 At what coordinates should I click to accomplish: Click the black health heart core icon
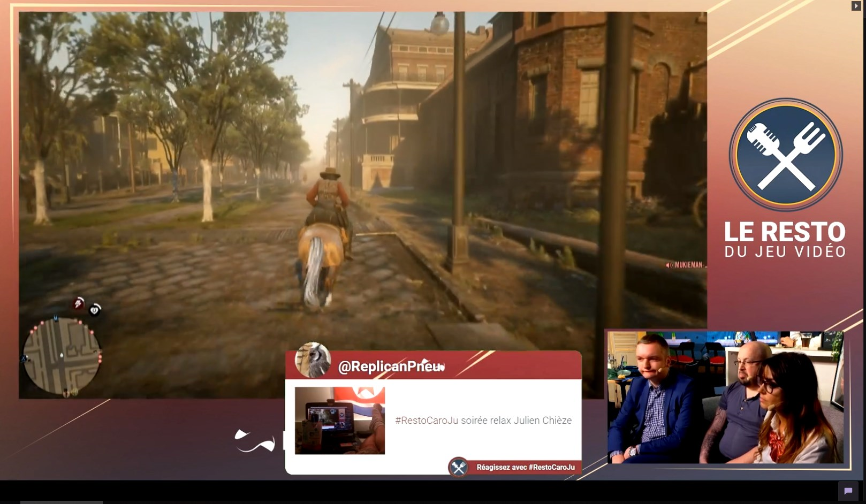(94, 310)
